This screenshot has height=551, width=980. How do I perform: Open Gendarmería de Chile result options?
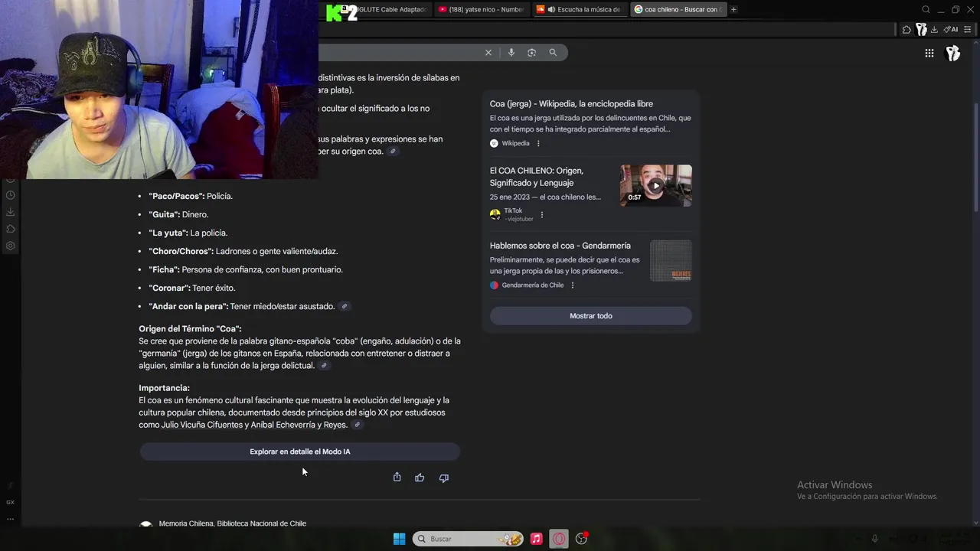click(x=573, y=285)
